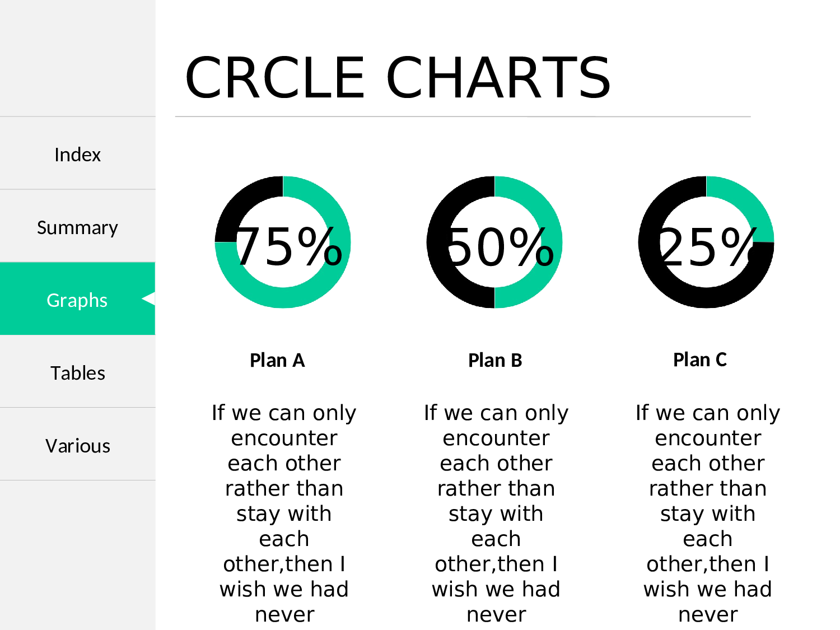Click the Plan A heading

pyautogui.click(x=277, y=360)
